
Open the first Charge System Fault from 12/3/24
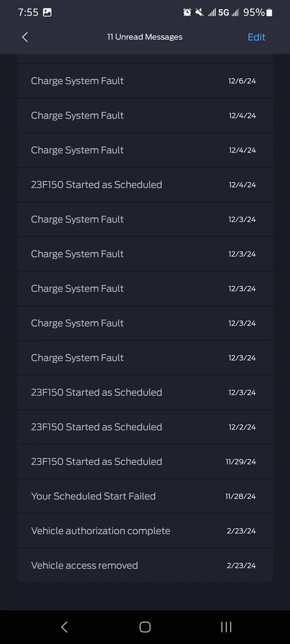145,219
